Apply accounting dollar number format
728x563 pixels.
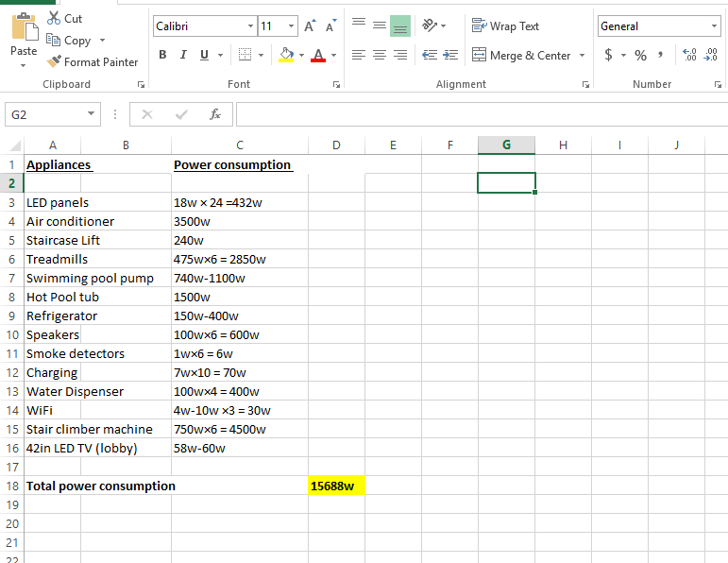(x=608, y=55)
